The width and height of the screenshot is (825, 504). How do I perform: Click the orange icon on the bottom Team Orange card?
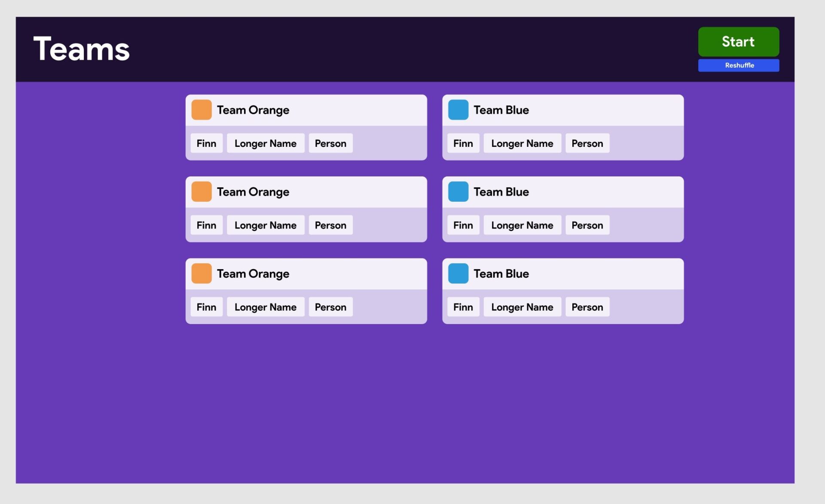click(x=202, y=273)
